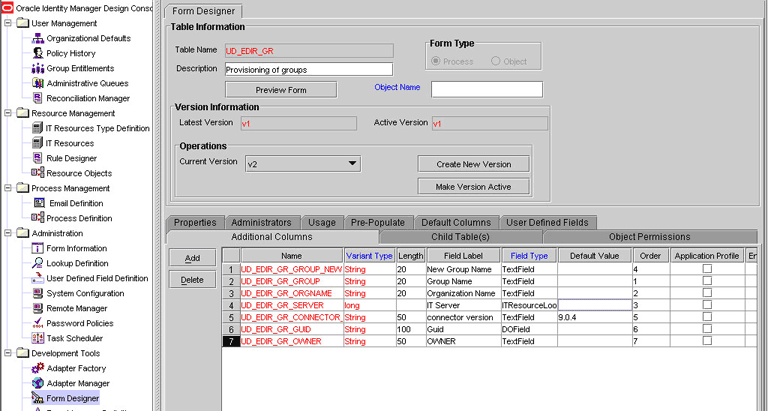This screenshot has height=411, width=768.
Task: Select the Process Definition icon
Action: click(x=38, y=218)
